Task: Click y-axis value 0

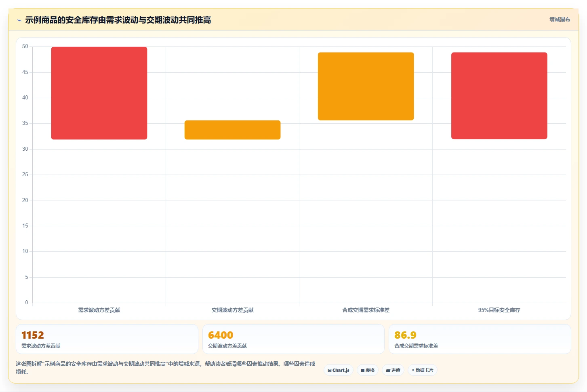Action: click(x=27, y=303)
